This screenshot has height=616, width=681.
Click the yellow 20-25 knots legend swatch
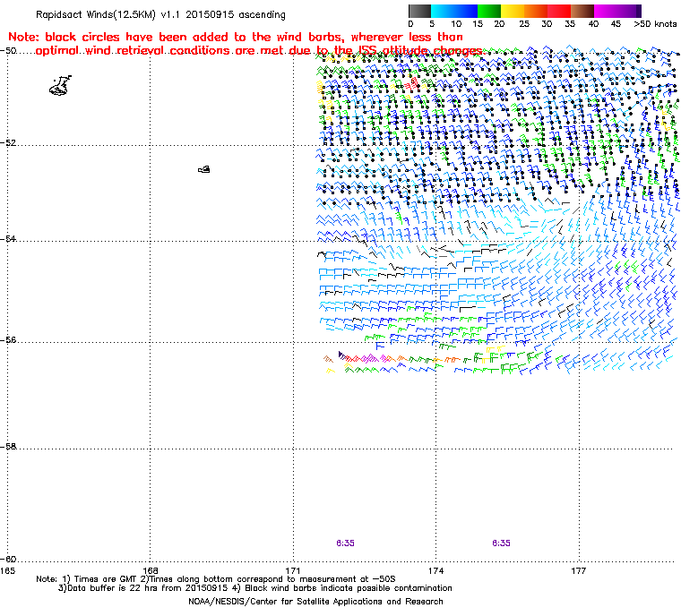pos(513,11)
